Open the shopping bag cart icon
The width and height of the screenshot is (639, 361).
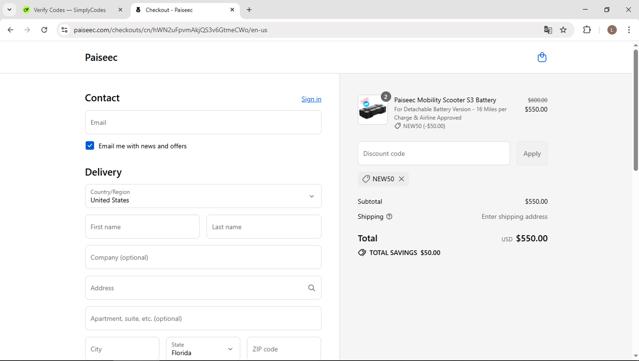542,57
